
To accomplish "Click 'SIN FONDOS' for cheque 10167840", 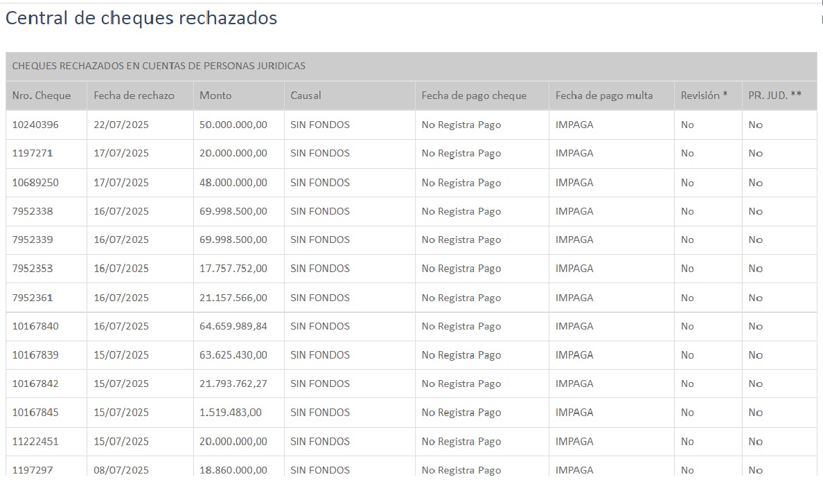I will pos(319,326).
